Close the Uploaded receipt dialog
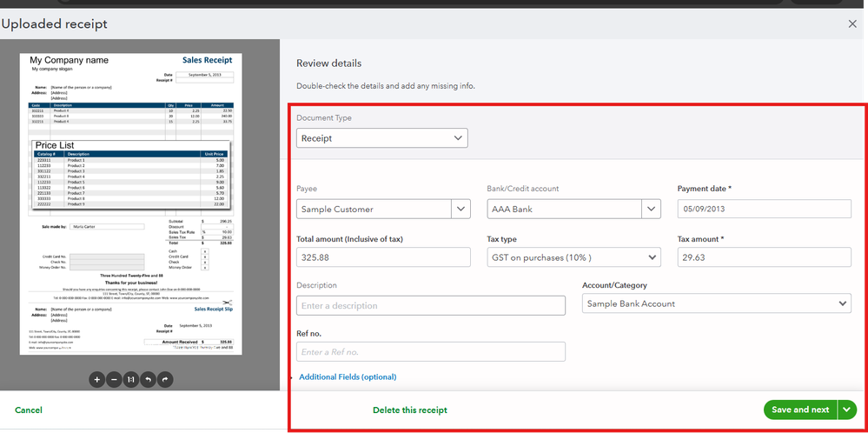This screenshot has height=433, width=868. pyautogui.click(x=852, y=24)
